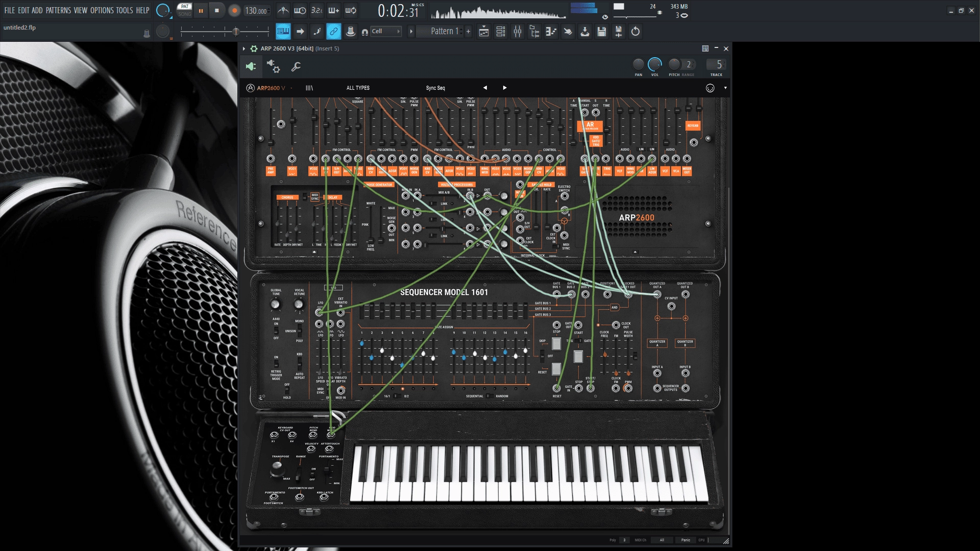This screenshot has width=980, height=551.
Task: Open the wrench settings in plugin wrapper
Action: click(x=296, y=66)
